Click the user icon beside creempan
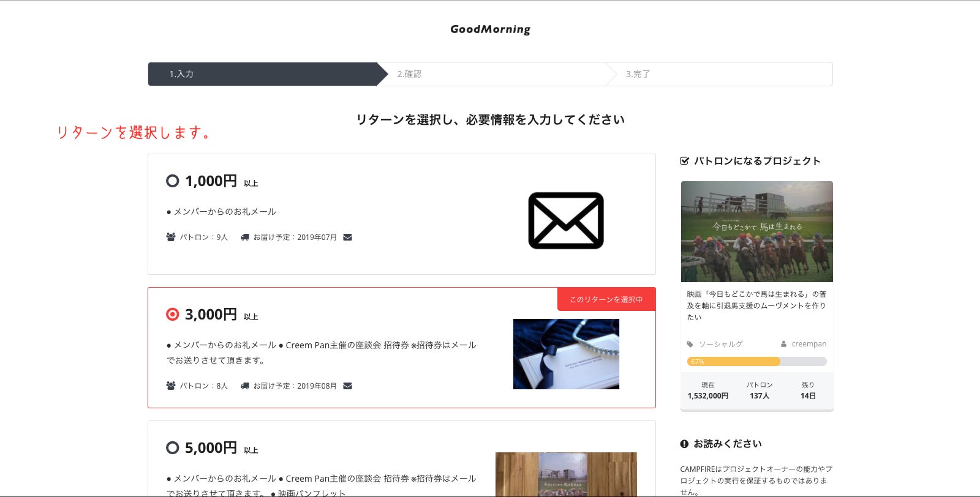980x497 pixels. (x=783, y=344)
